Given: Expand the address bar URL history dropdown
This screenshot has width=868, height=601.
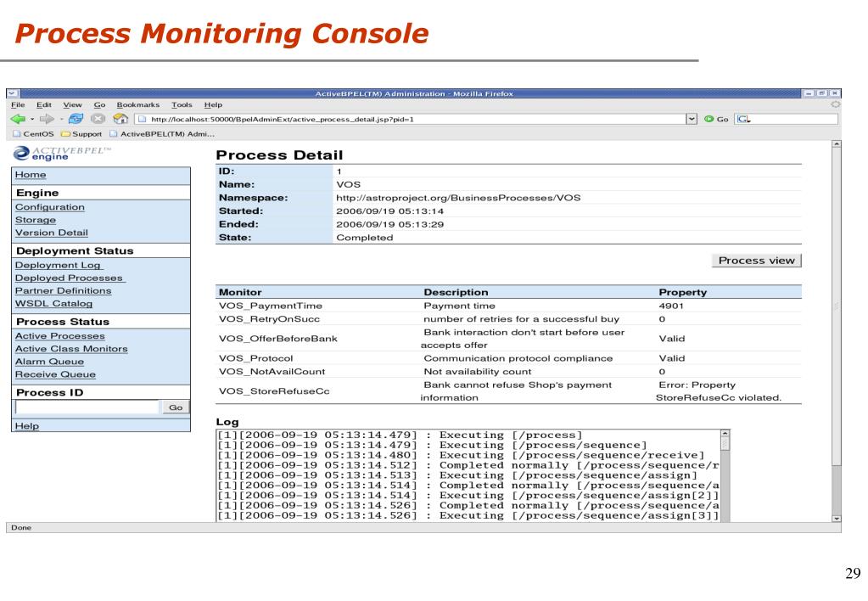Looking at the screenshot, I should pyautogui.click(x=691, y=119).
